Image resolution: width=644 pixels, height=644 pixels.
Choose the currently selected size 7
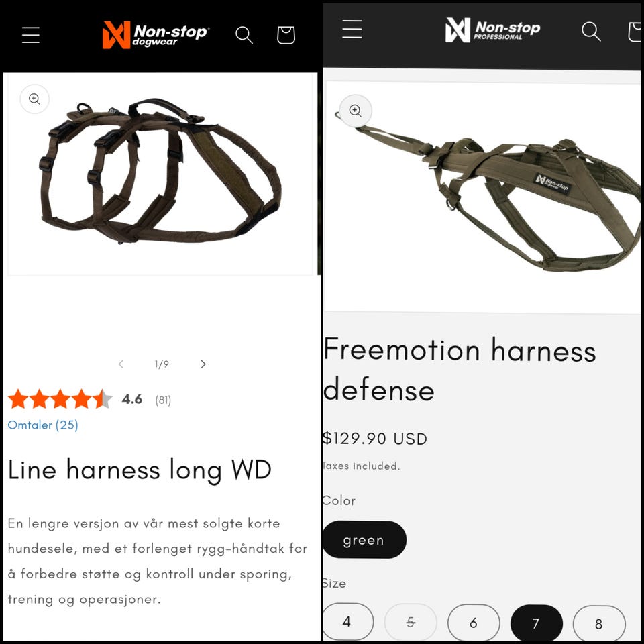(x=536, y=623)
